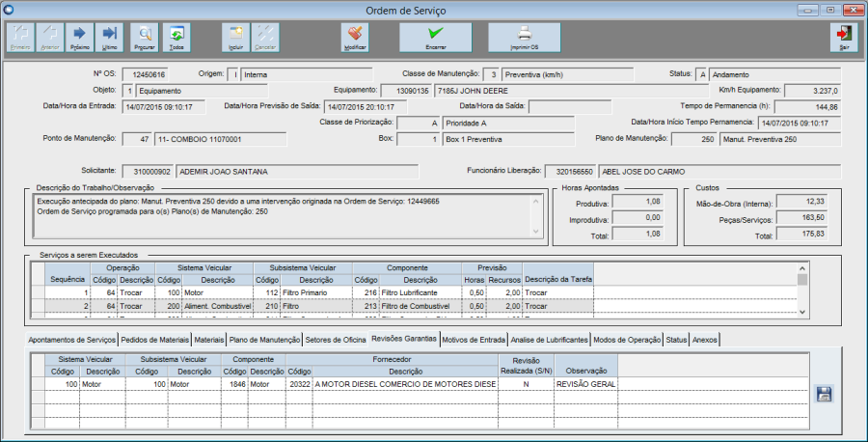Click the floppy disk save icon
This screenshot has height=442, width=868.
coord(825,394)
